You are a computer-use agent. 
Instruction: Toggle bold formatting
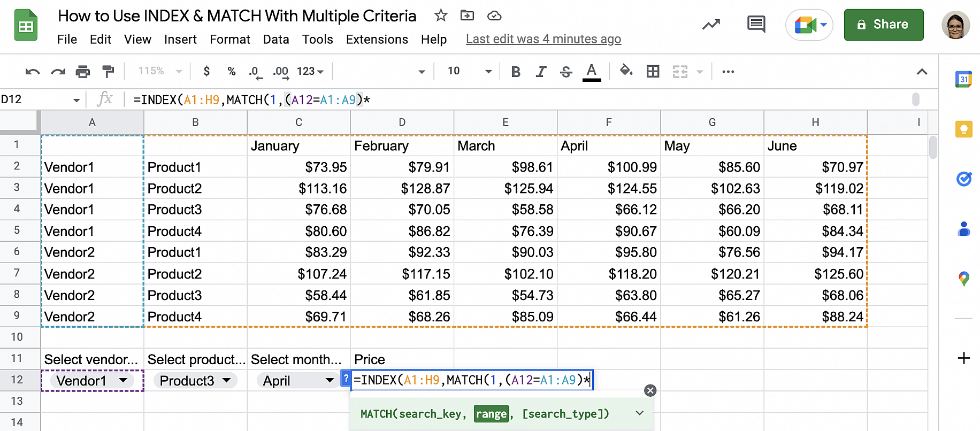point(516,72)
